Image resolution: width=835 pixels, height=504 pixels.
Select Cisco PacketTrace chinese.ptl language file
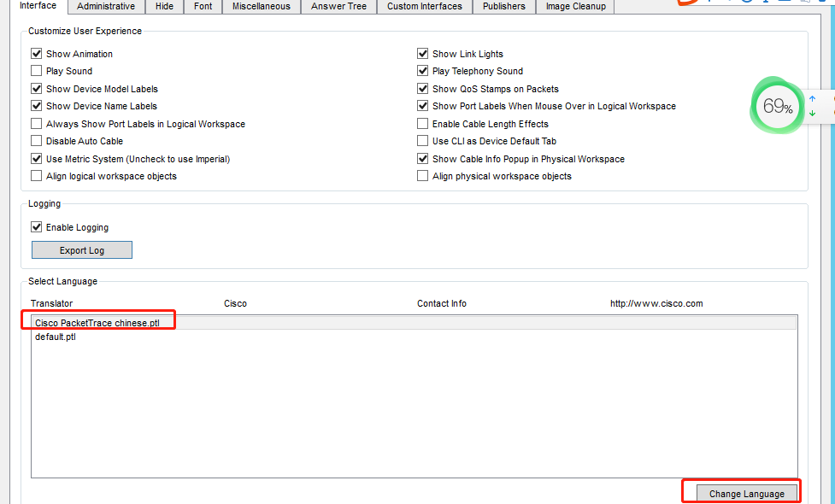pyautogui.click(x=415, y=323)
